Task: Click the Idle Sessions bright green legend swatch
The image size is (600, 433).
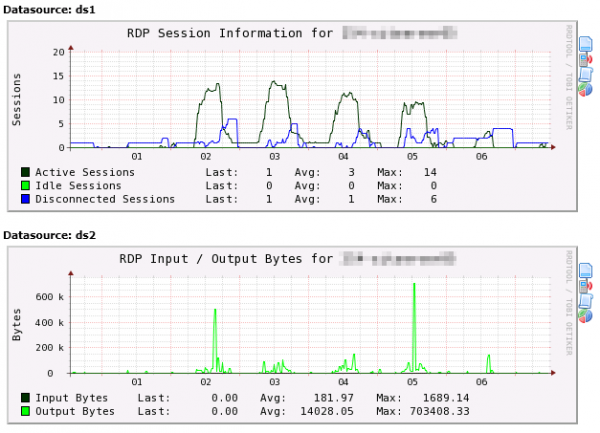Action: pyautogui.click(x=25, y=185)
